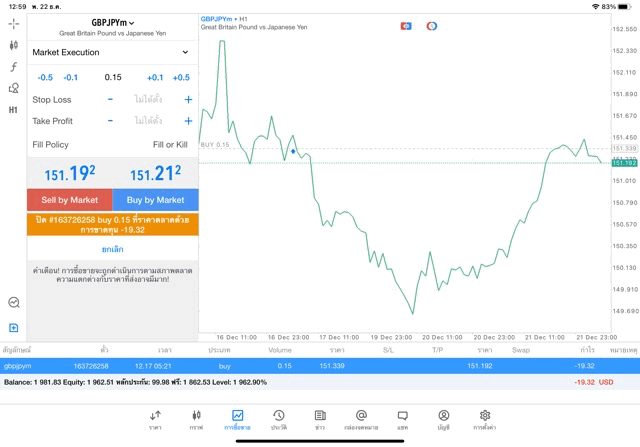Tap the new order plus icon
The image size is (640, 447).
13,327
